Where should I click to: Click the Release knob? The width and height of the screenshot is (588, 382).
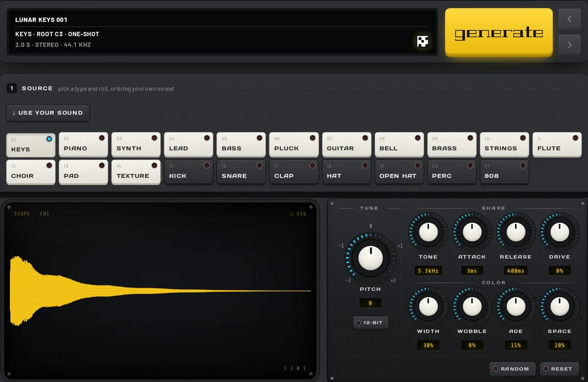515,232
